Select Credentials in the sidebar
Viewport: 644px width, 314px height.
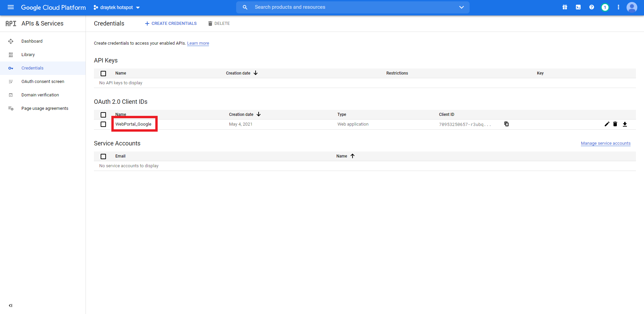43,68
